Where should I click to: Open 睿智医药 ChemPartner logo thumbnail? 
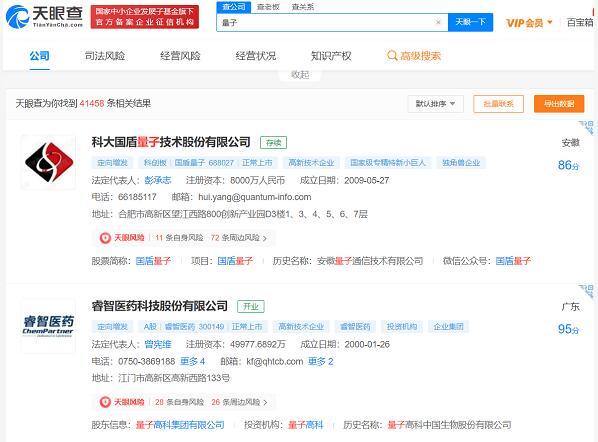coord(48,326)
